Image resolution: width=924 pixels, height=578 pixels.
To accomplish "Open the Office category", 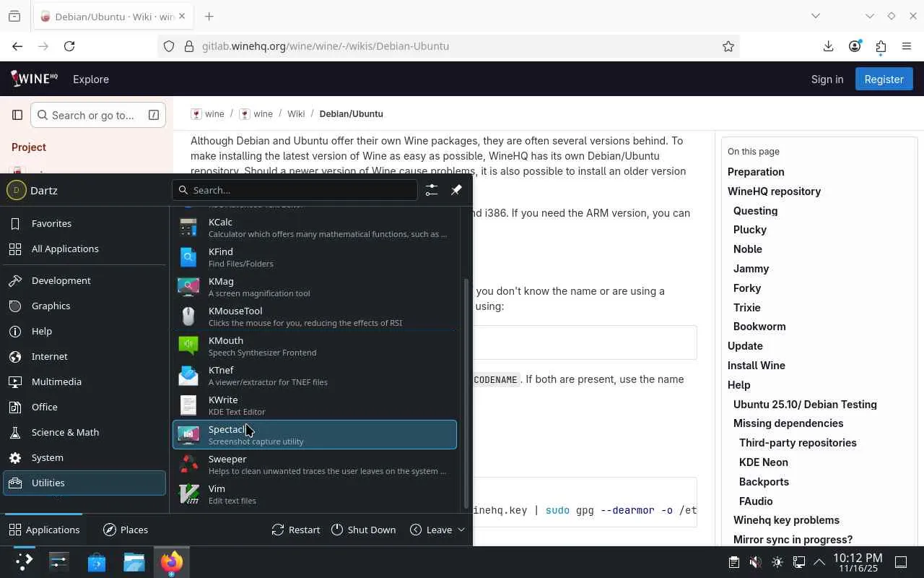I will pyautogui.click(x=84, y=407).
